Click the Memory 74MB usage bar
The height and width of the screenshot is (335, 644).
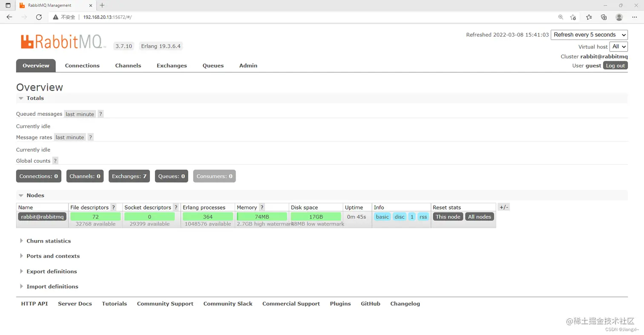262,217
